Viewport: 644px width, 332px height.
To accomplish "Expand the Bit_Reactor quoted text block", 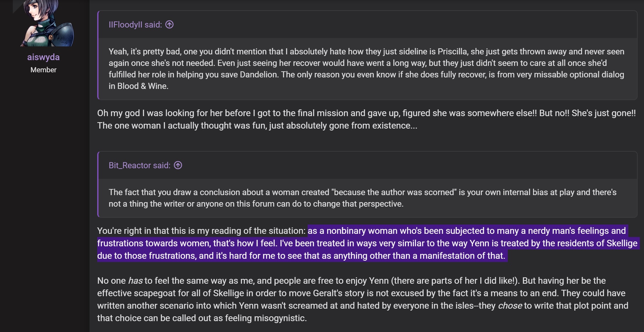I will pyautogui.click(x=368, y=198).
